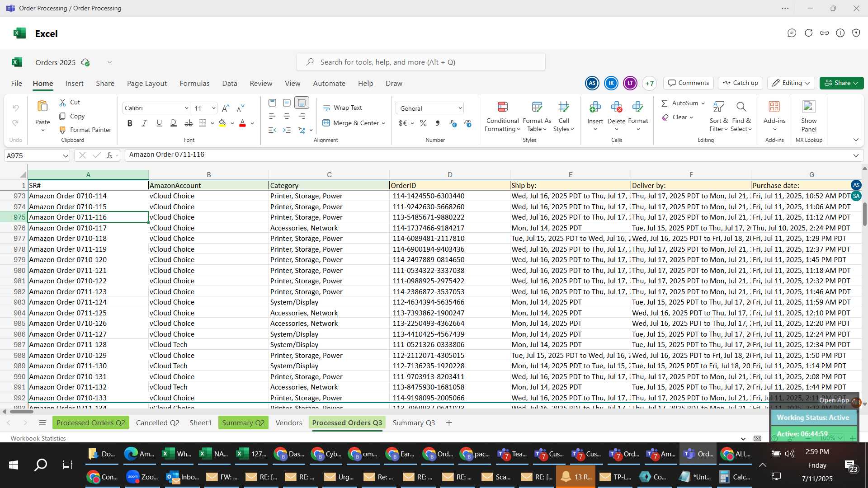Toggle center horizontal alignment

[x=287, y=117]
